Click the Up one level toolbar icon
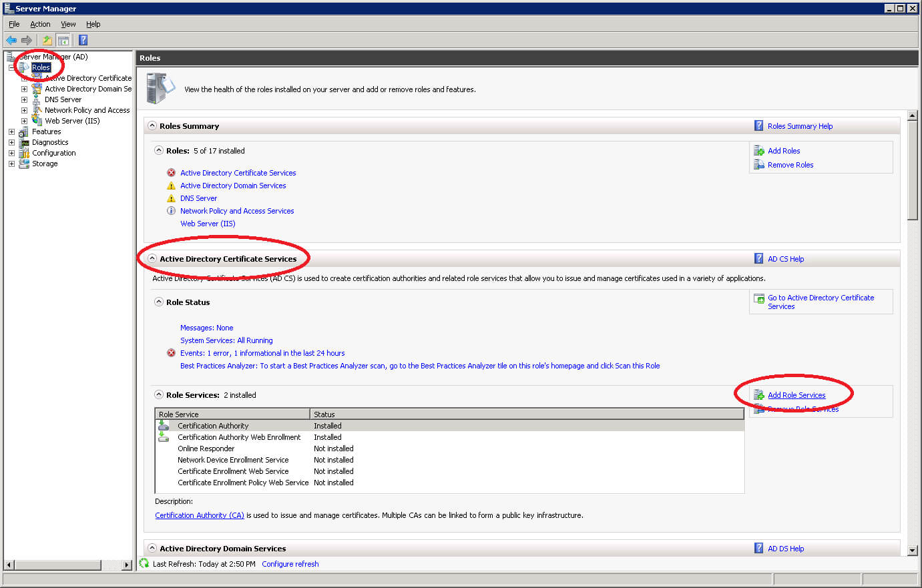This screenshot has width=922, height=588. [x=47, y=40]
